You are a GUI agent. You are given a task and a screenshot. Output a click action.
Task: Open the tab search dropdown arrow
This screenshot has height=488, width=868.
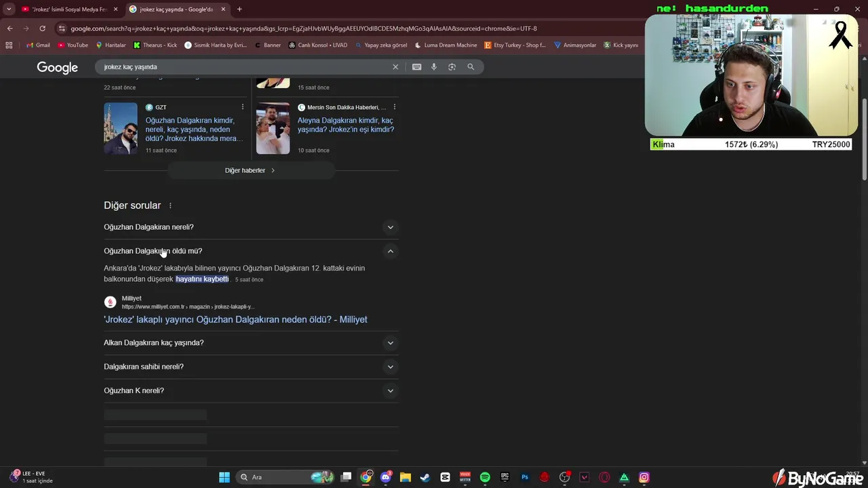(9, 9)
